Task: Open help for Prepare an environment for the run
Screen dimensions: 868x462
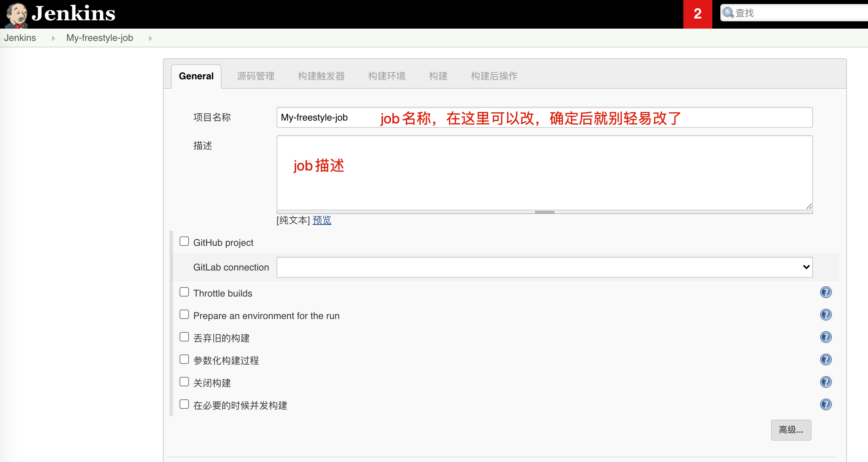Action: 826,315
